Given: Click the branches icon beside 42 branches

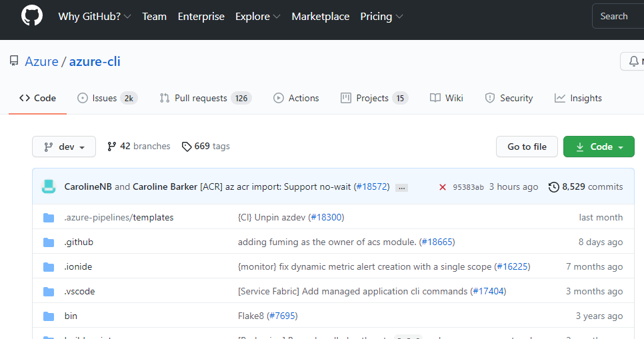Looking at the screenshot, I should (x=111, y=147).
